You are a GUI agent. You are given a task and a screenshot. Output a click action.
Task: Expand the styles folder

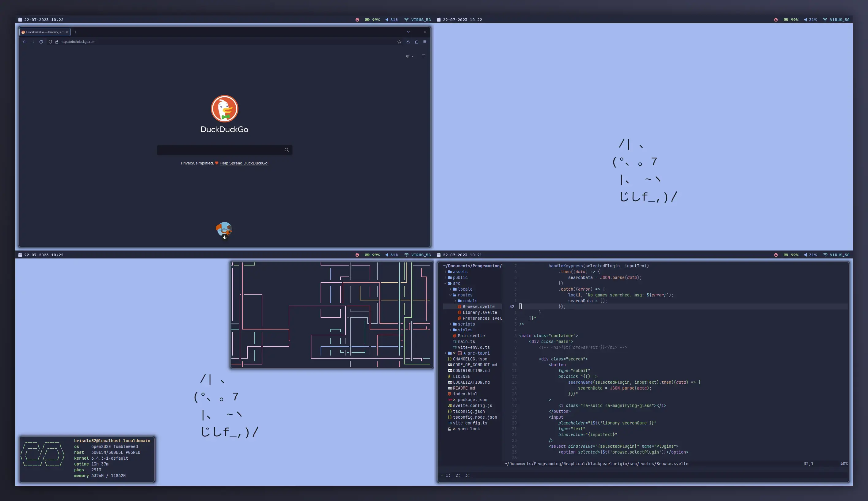450,330
